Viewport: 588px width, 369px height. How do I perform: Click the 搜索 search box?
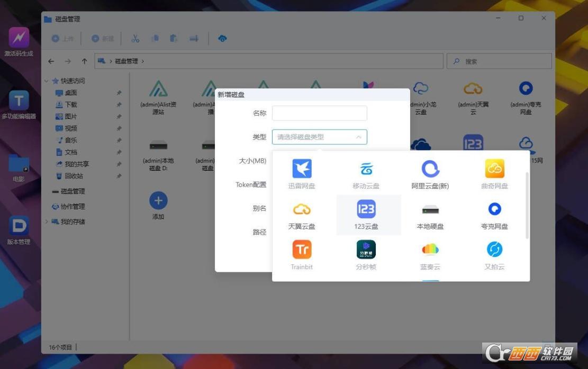499,61
